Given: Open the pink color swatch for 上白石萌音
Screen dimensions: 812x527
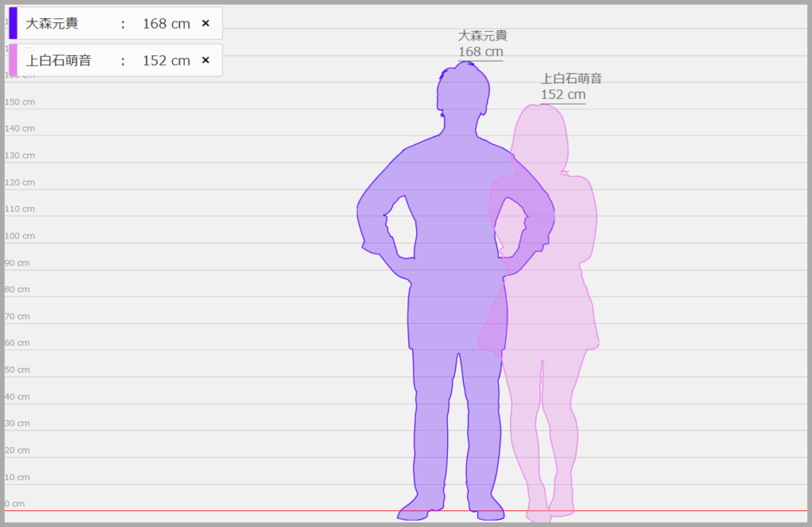Looking at the screenshot, I should (x=13, y=61).
